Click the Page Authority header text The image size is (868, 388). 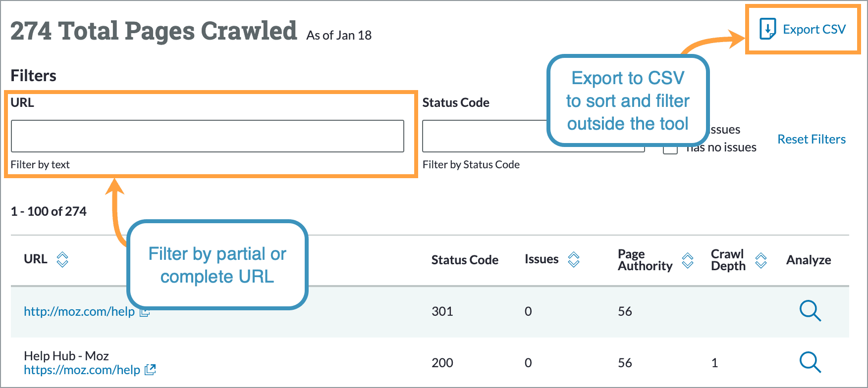pyautogui.click(x=645, y=260)
